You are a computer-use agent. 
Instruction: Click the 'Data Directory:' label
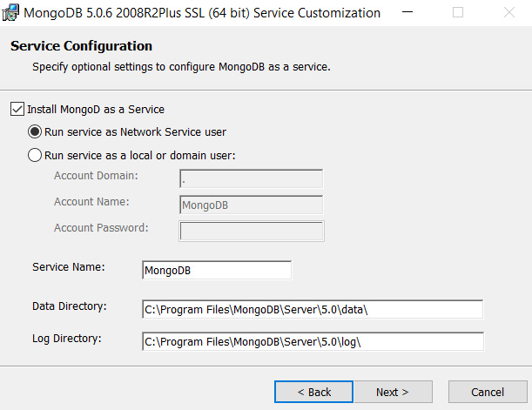[70, 306]
